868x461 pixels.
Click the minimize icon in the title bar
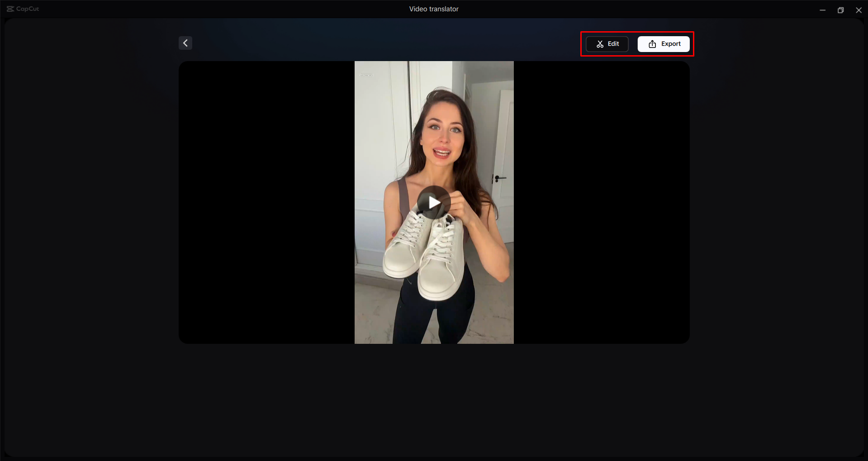click(822, 10)
